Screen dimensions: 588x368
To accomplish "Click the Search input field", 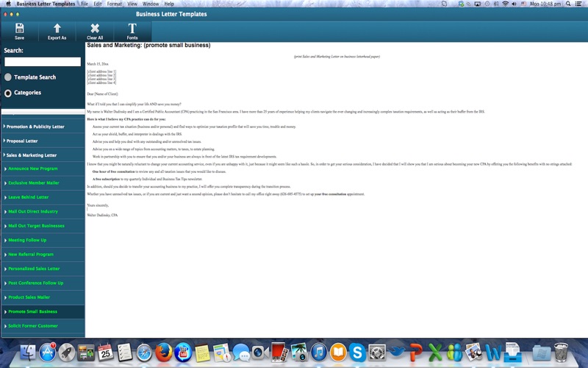I will pyautogui.click(x=43, y=62).
